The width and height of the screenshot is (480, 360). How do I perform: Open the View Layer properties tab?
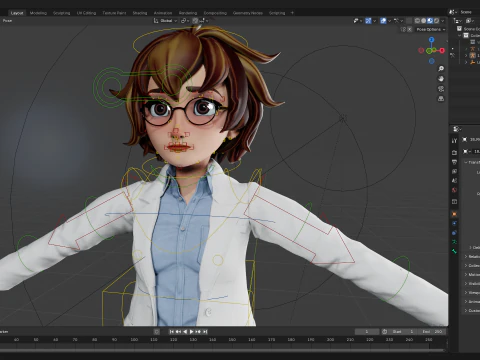point(454,171)
